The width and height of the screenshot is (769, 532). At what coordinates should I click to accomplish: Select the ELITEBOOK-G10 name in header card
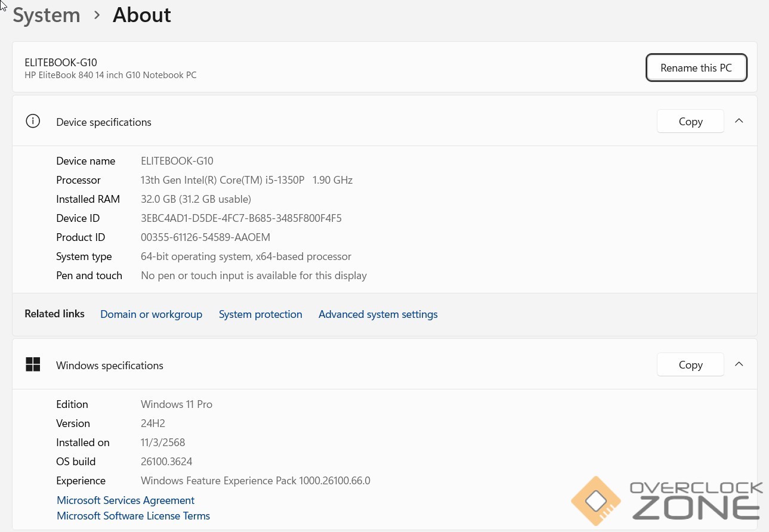pyautogui.click(x=61, y=62)
